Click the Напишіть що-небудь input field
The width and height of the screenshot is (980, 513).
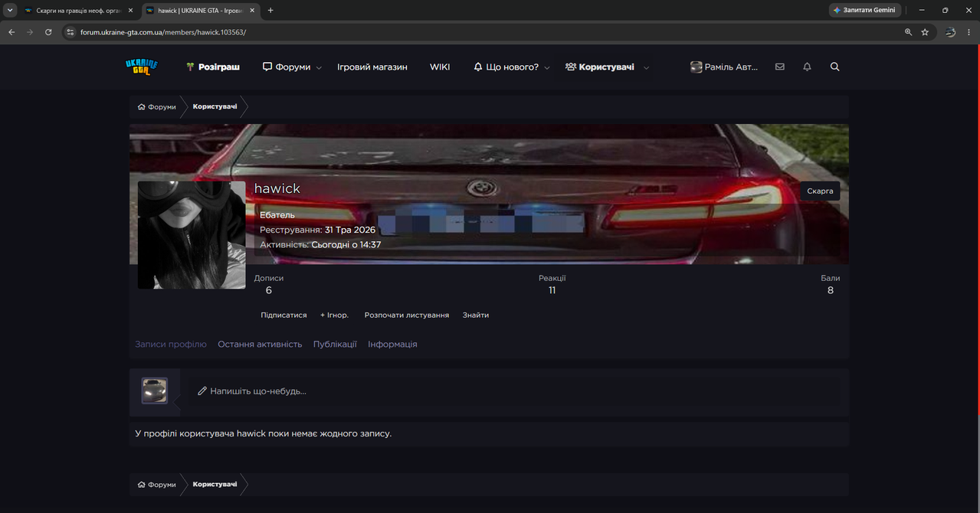tap(515, 391)
